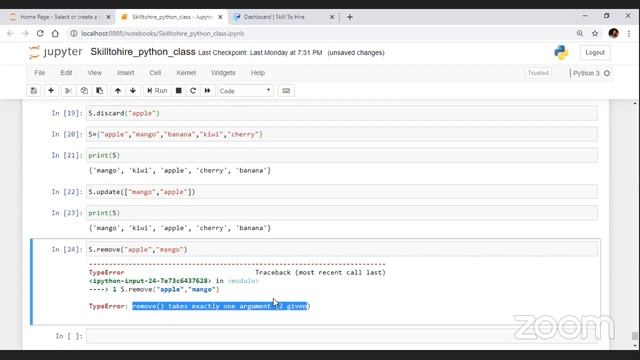
Task: Open the command palette keyboard icon
Action: click(x=286, y=91)
